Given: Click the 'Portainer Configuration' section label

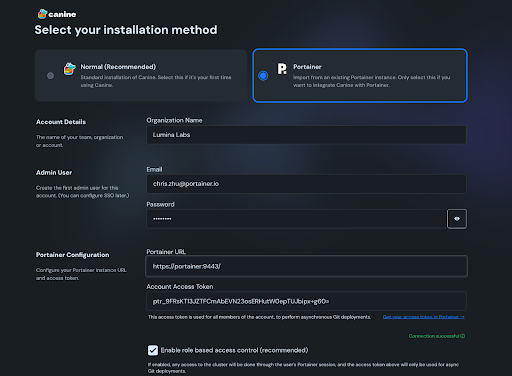Looking at the screenshot, I should point(73,255).
